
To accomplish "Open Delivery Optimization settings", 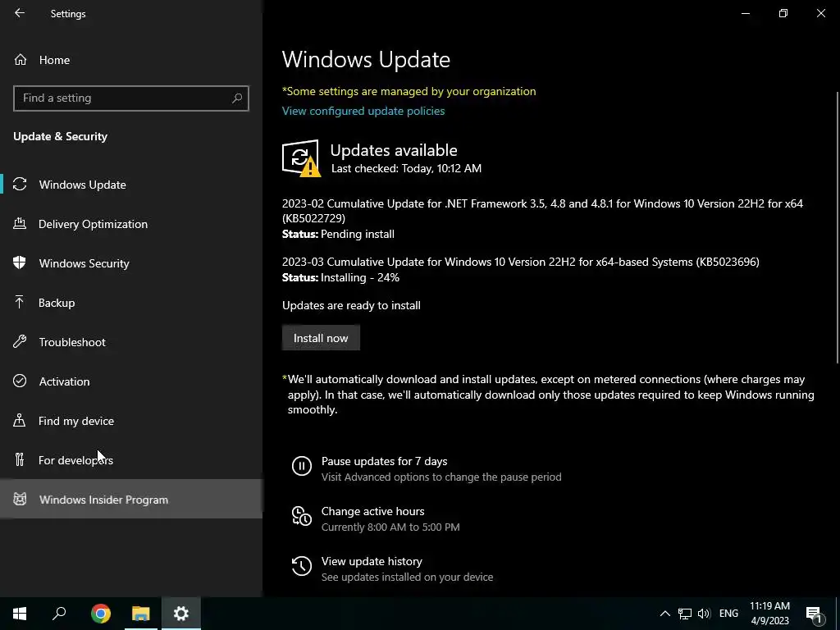I will 131,224.
